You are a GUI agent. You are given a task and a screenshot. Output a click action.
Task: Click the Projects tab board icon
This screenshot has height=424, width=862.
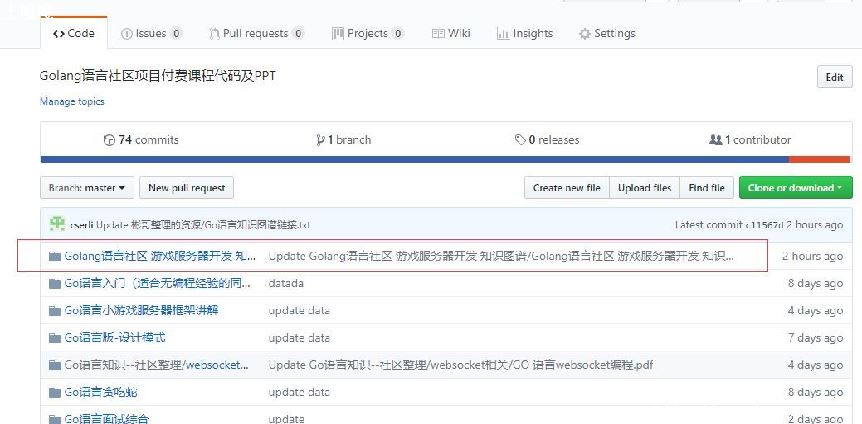tap(338, 34)
